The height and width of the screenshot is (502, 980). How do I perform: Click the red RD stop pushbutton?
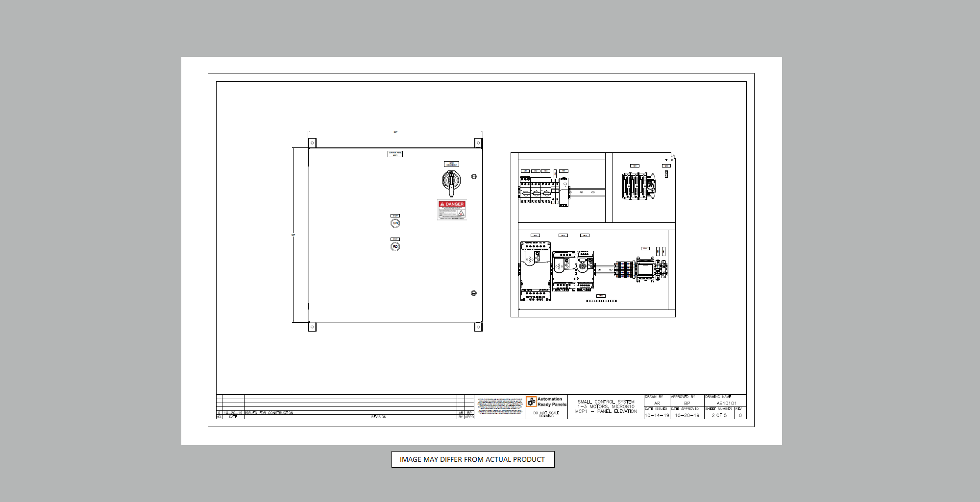tap(395, 247)
